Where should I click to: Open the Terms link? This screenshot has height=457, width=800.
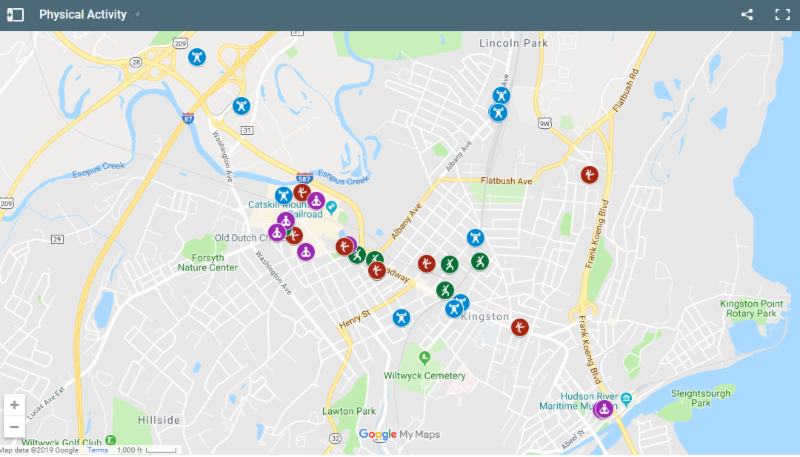(97, 450)
